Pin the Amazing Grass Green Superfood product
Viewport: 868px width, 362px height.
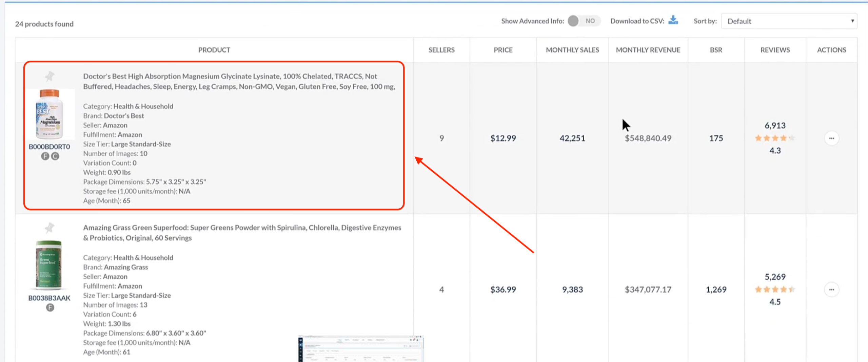click(50, 228)
